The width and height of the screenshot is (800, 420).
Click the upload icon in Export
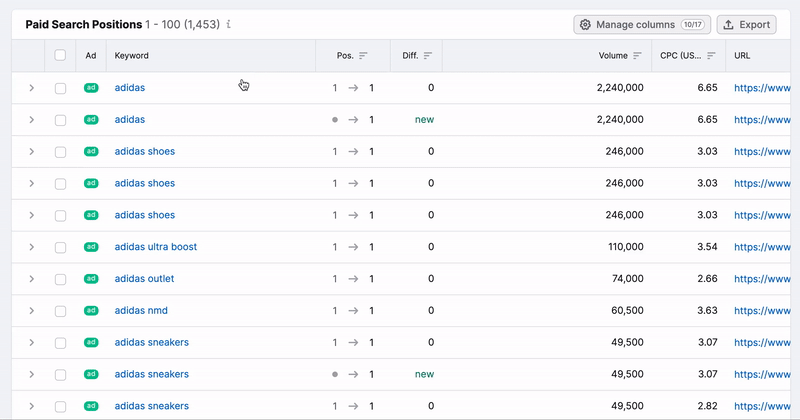tap(729, 24)
